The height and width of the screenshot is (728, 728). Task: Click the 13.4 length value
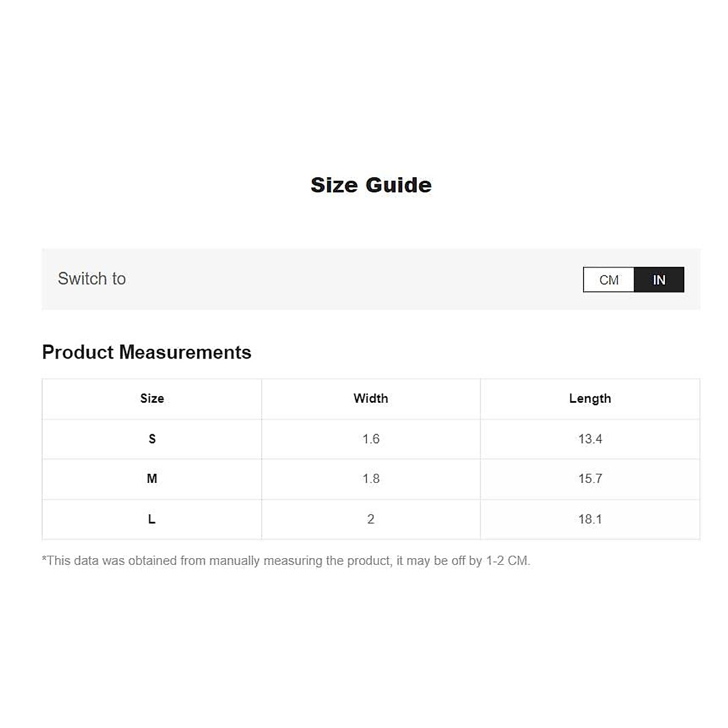[590, 439]
